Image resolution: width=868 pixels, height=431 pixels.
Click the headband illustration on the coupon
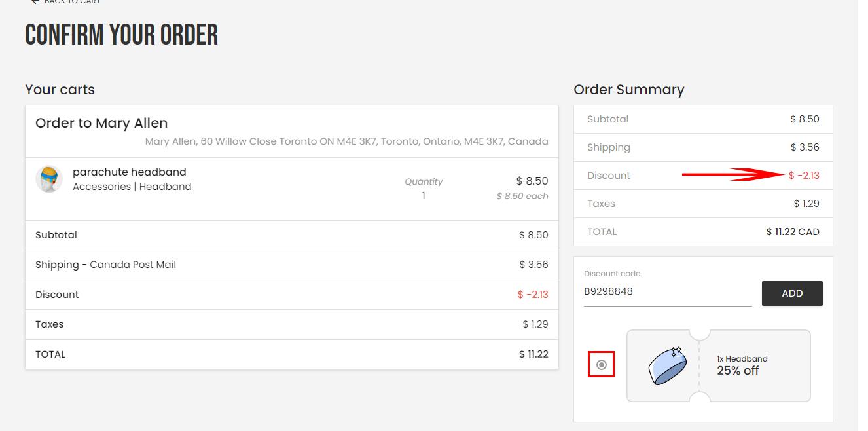point(667,365)
